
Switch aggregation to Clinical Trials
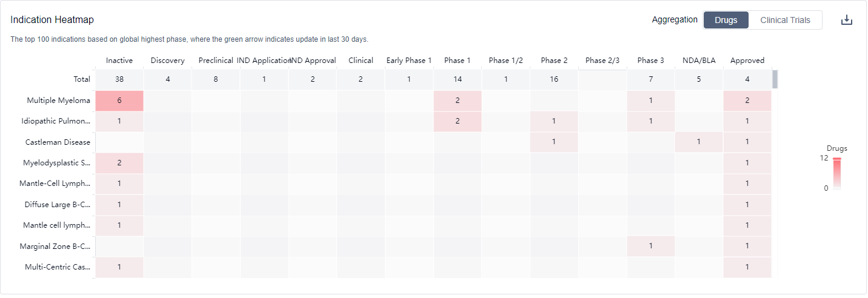pyautogui.click(x=785, y=20)
